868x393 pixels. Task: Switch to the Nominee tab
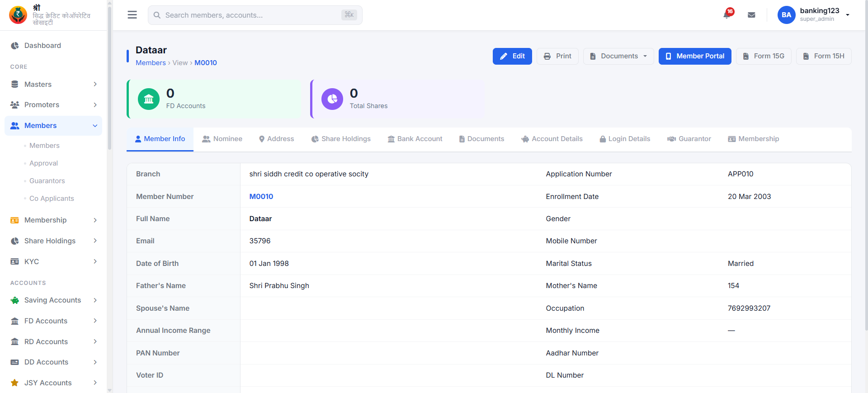point(222,139)
